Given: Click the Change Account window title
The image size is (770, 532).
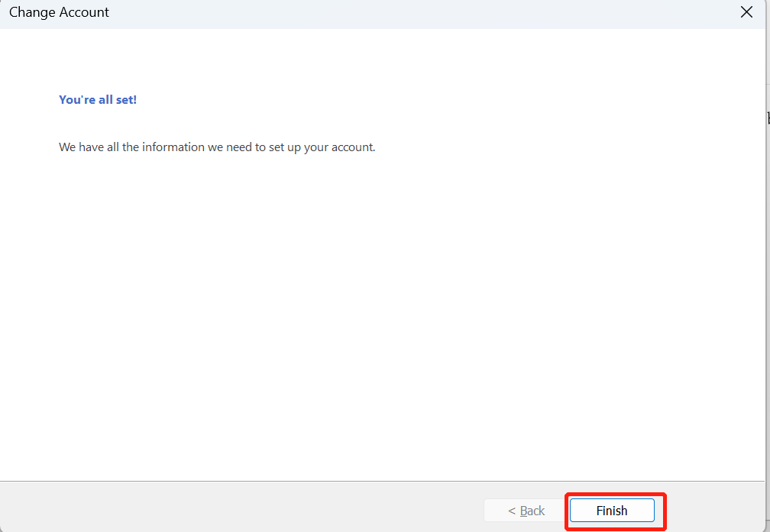Looking at the screenshot, I should [59, 12].
